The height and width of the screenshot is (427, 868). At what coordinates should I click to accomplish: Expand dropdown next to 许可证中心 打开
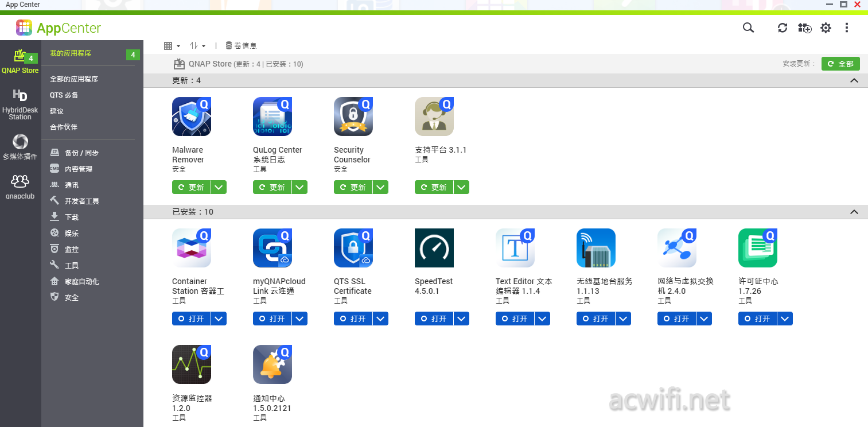point(785,319)
